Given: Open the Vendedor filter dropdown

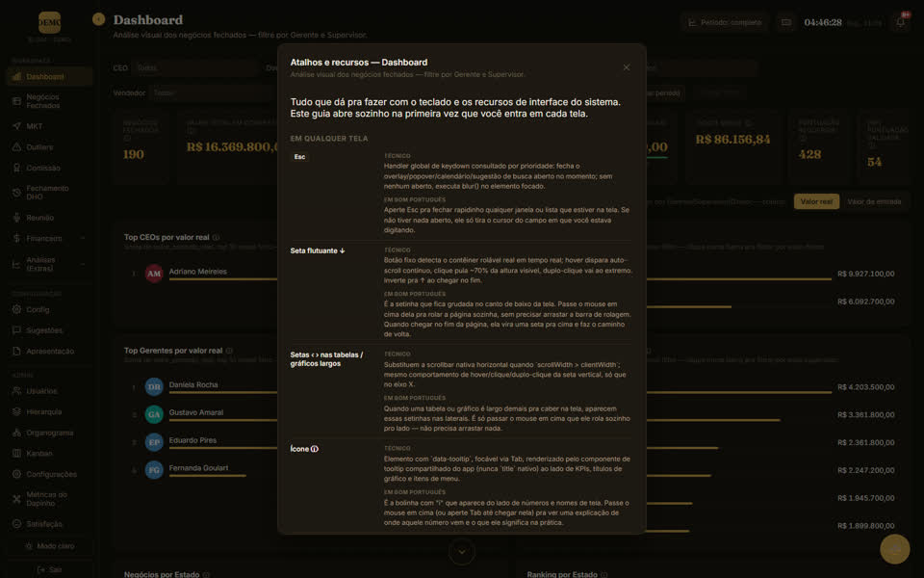Looking at the screenshot, I should coord(212,92).
